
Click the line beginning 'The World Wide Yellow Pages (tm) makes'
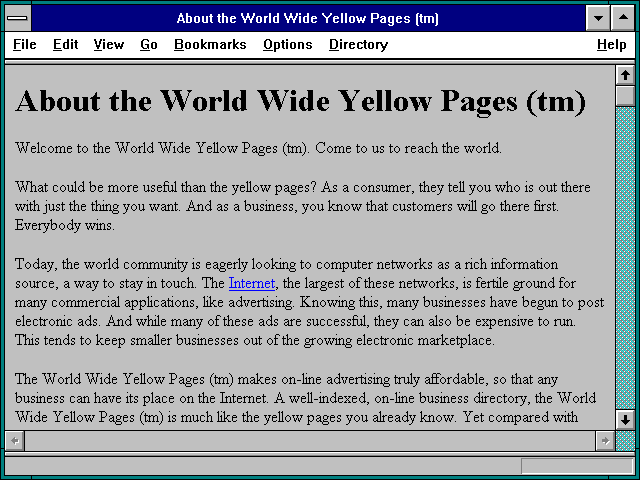click(287, 379)
